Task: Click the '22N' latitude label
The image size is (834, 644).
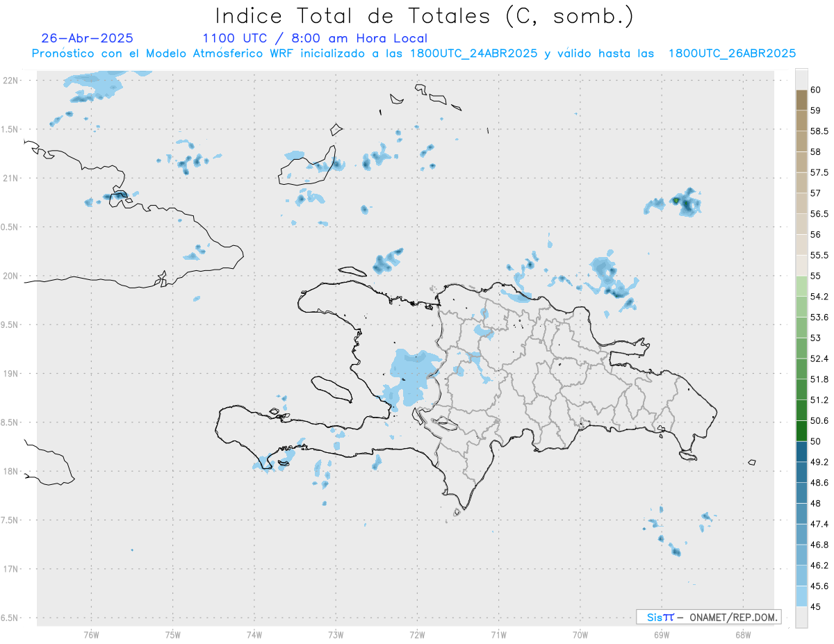Action: tap(12, 81)
